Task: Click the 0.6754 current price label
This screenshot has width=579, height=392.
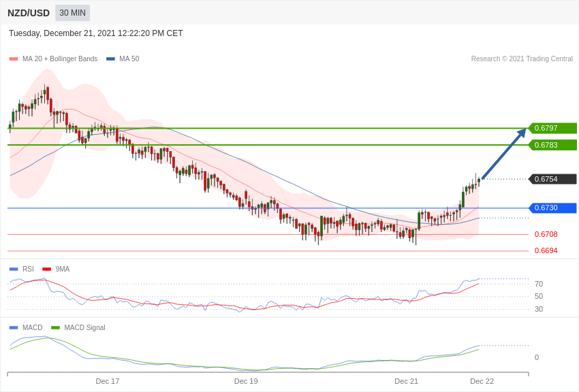Action: coord(553,179)
